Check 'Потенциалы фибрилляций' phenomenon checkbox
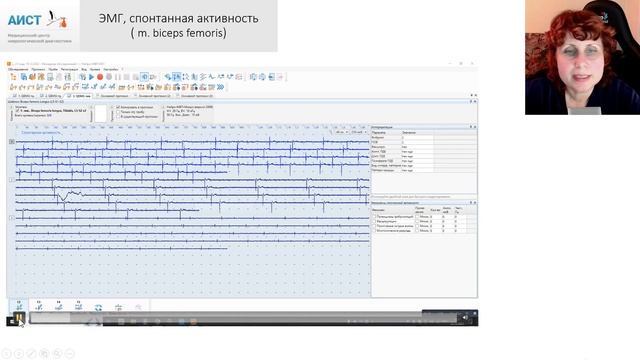Image resolution: width=640 pixels, height=360 pixels. click(374, 217)
